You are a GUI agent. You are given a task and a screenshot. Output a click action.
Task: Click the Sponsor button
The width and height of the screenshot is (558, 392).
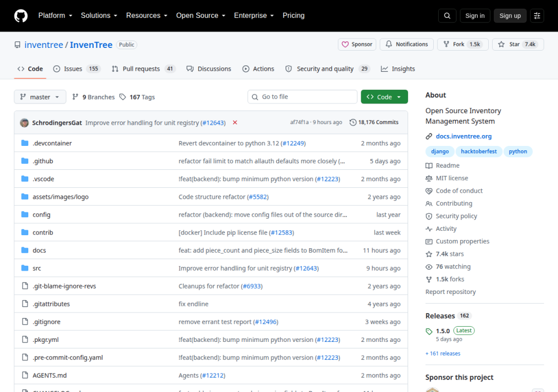coord(357,44)
